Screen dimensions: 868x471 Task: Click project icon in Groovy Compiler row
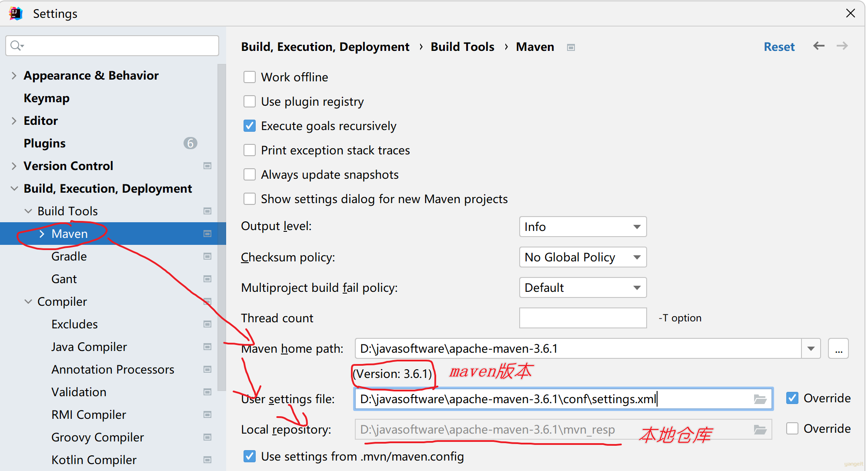click(x=207, y=437)
